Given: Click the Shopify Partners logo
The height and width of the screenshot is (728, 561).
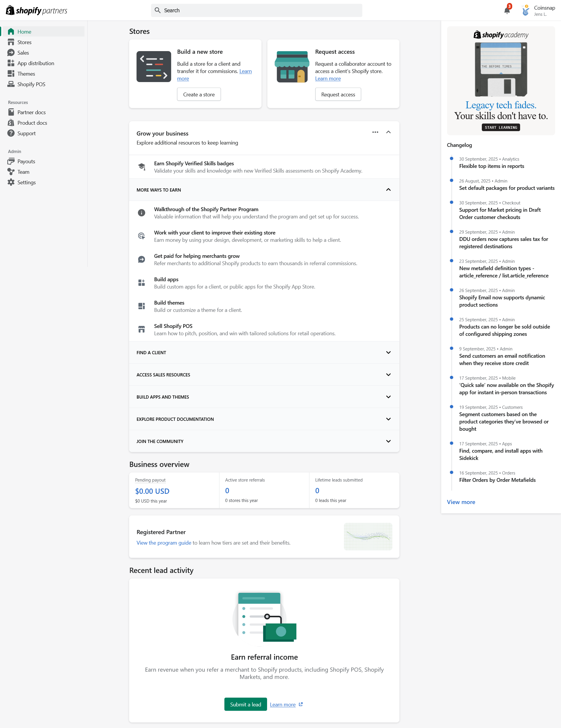Looking at the screenshot, I should 37,11.
